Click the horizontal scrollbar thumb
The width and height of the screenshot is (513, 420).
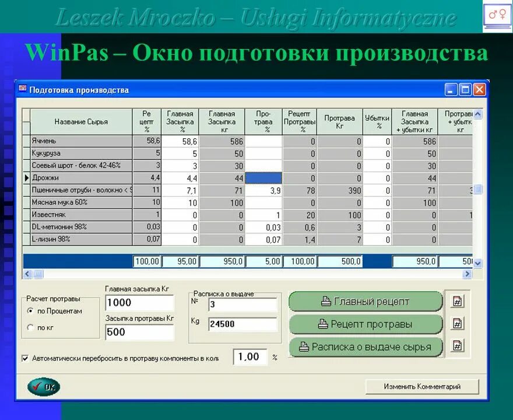tap(38, 274)
